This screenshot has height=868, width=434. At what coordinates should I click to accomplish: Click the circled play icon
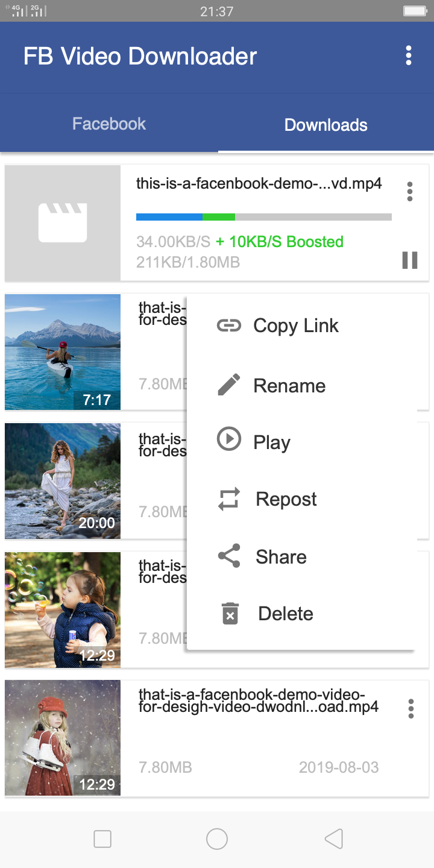click(x=229, y=439)
